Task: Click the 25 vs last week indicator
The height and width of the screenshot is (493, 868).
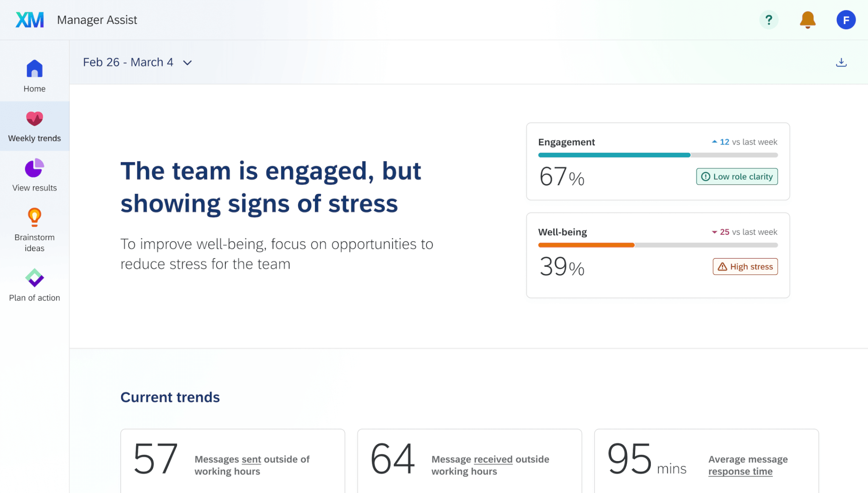Action: point(744,232)
